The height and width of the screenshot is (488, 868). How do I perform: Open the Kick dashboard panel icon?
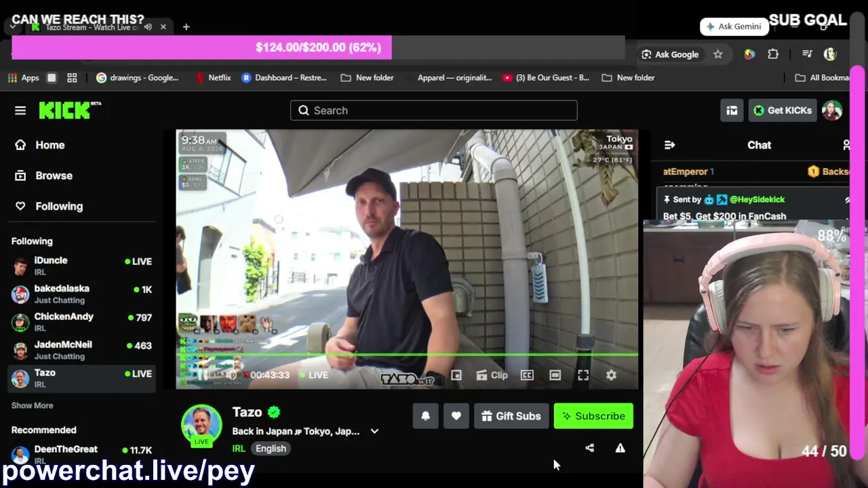(x=732, y=110)
